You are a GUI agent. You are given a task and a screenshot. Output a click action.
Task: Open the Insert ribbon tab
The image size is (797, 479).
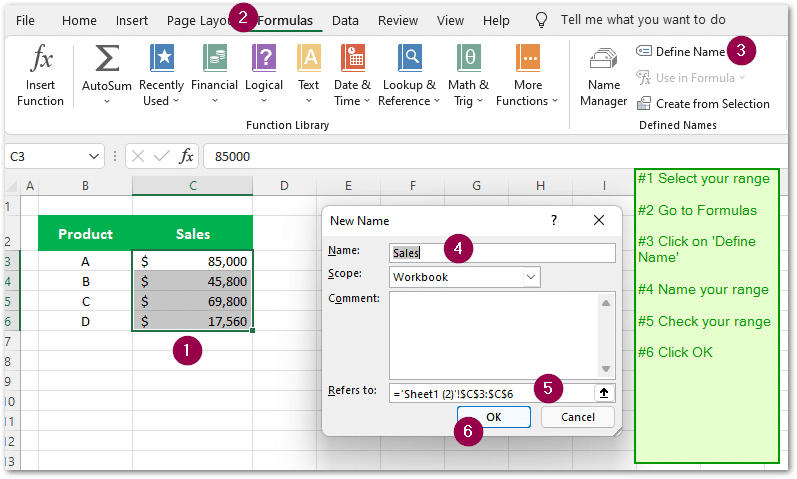point(131,20)
